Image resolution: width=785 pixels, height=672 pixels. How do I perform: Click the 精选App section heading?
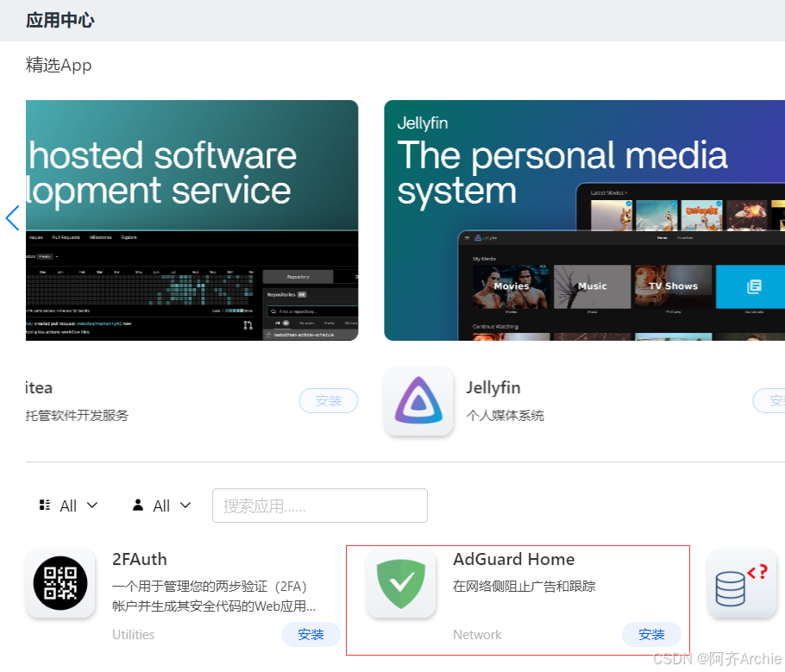(59, 65)
